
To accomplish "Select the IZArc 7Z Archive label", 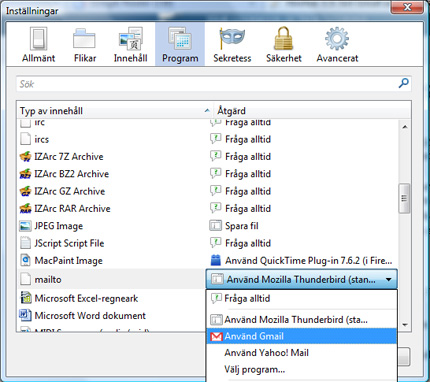I will coord(69,157).
